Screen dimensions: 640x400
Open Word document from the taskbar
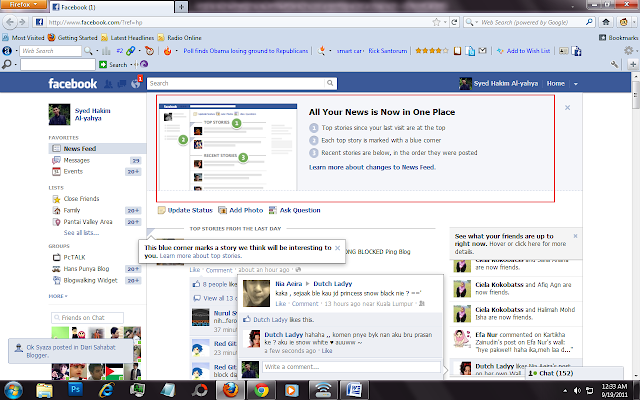tap(354, 390)
